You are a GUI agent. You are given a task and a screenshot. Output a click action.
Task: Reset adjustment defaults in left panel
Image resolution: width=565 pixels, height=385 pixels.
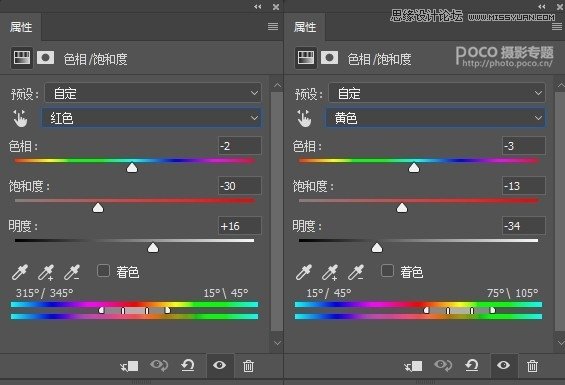[188, 366]
